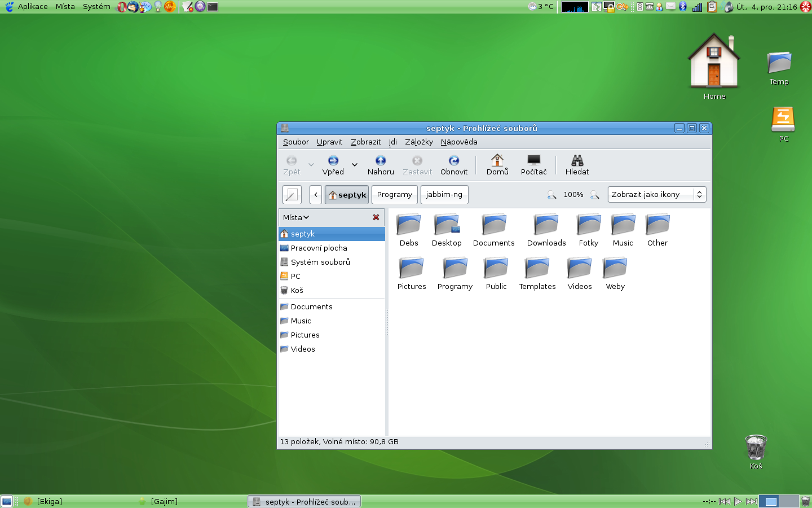
Task: Open the Music folder icon in the main view
Action: pos(623,230)
